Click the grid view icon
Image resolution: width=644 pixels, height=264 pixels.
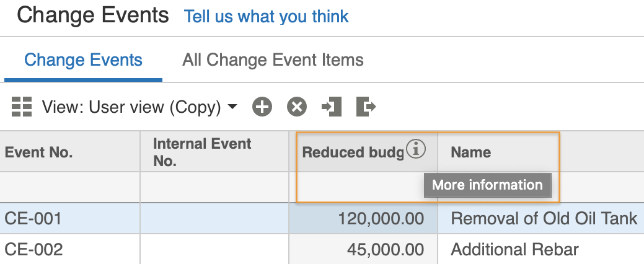[21, 107]
